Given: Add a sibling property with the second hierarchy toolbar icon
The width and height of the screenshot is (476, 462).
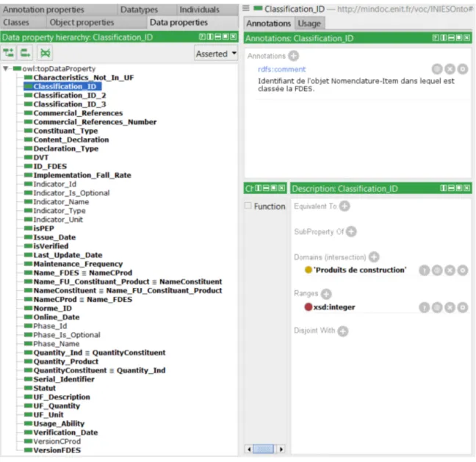Looking at the screenshot, I should click(x=26, y=53).
